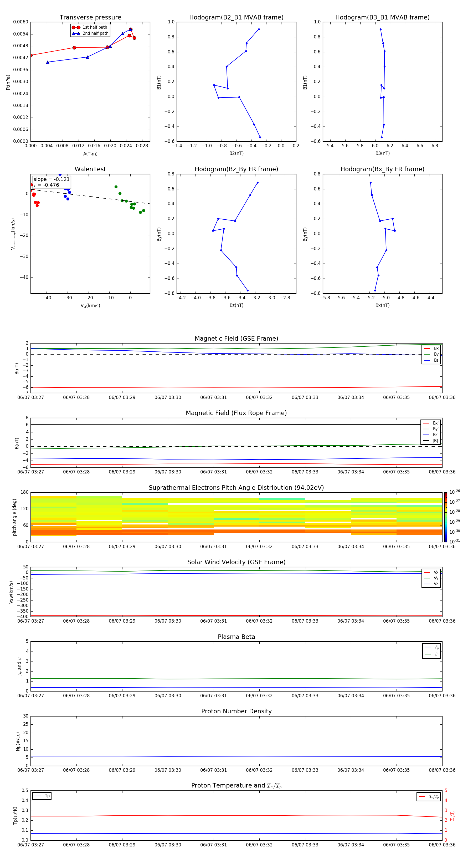Click the Bx' entry in flux rope legend
The image size is (473, 868).
[x=431, y=423]
